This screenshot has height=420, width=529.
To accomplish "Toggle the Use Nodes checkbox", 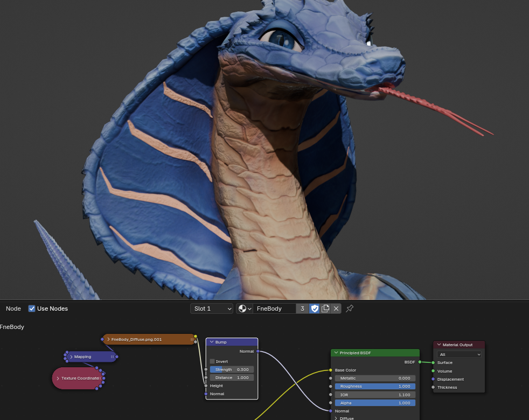I will [x=32, y=309].
